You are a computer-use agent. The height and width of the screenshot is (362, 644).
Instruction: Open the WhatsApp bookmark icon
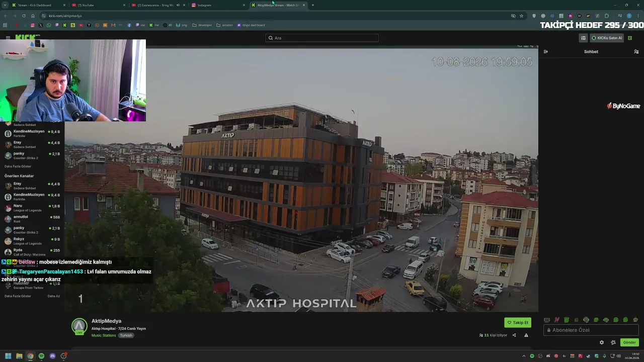(x=49, y=25)
